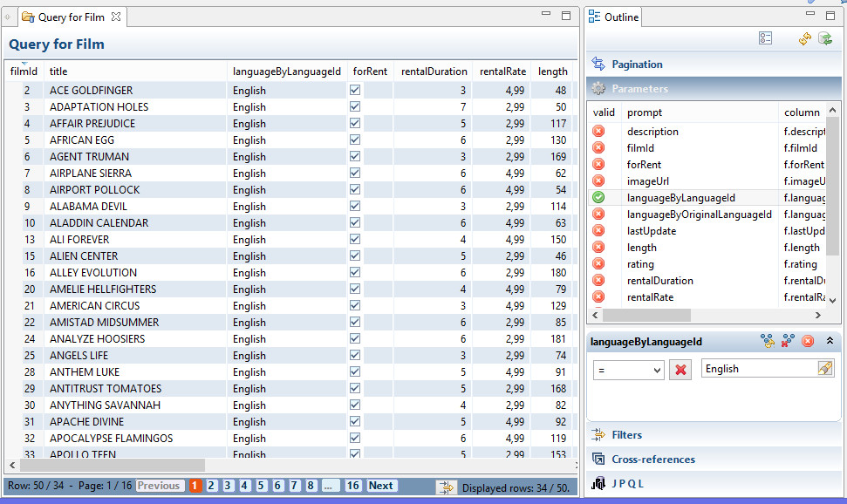
Task: Collapse the languageByLanguageId parameter panel
Action: 830,341
